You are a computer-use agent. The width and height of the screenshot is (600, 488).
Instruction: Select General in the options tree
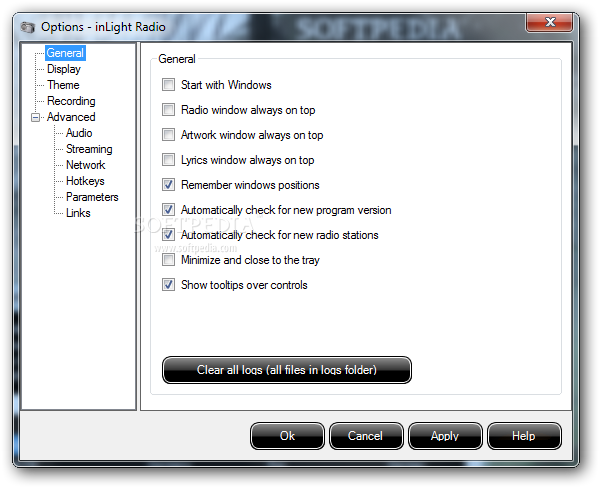(65, 53)
